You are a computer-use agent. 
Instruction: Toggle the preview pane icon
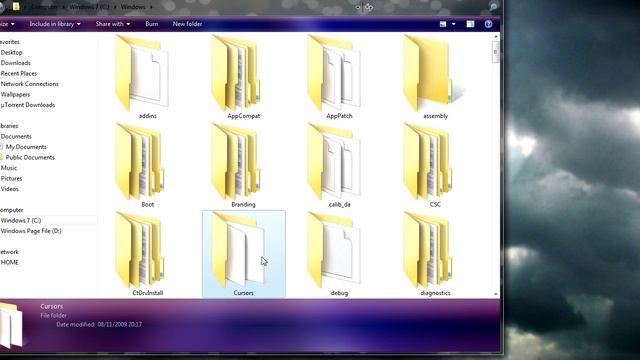[x=470, y=24]
